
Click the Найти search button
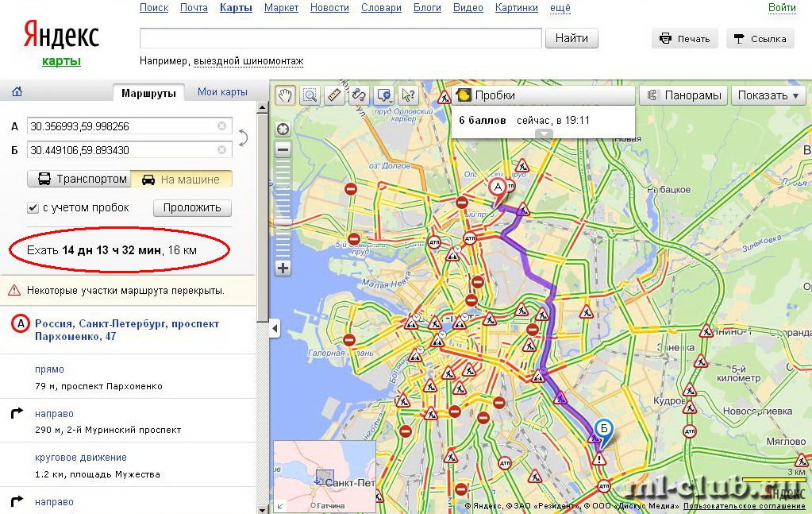point(571,38)
